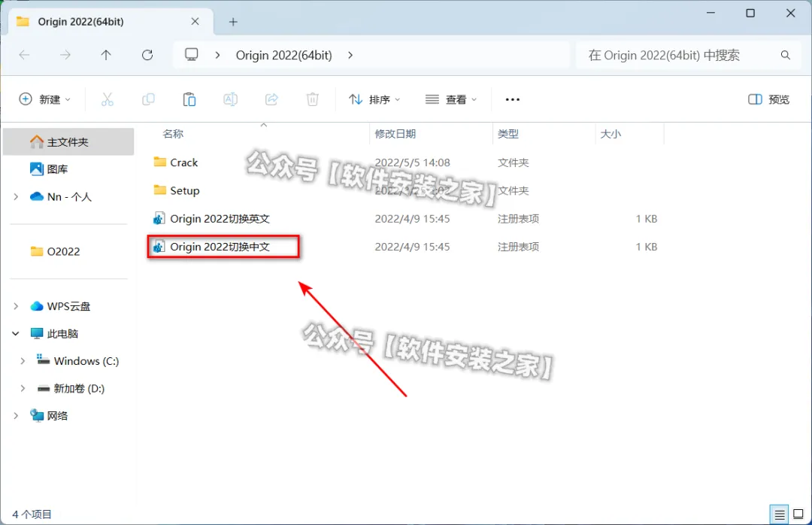Collapse the 此电脑 tree node

(16, 334)
